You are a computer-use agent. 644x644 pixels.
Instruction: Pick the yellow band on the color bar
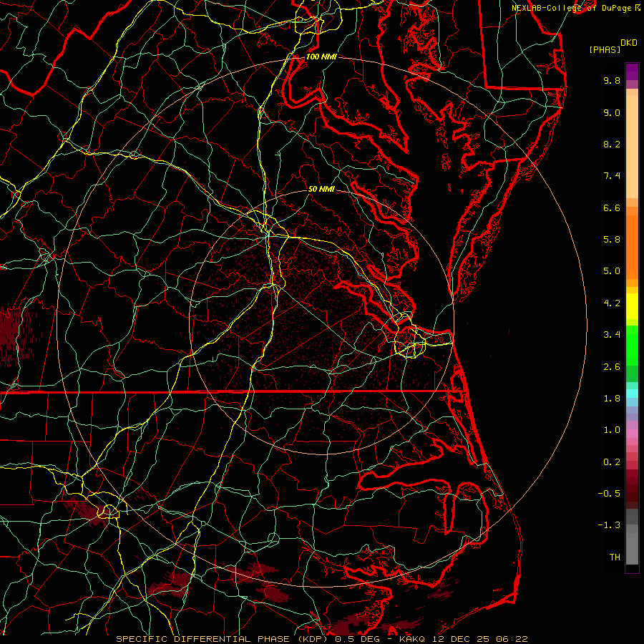[x=632, y=306]
